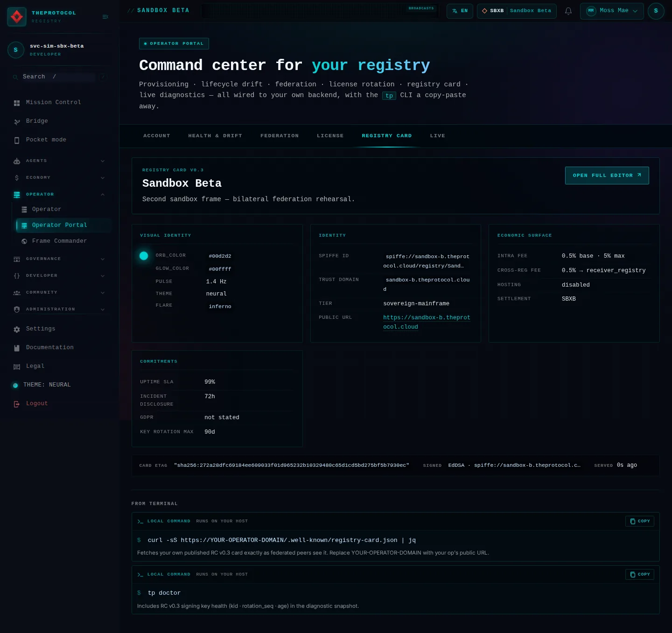The height and width of the screenshot is (633, 672).
Task: Click the svc-sim-sbx-beta avatar circle
Action: click(16, 50)
